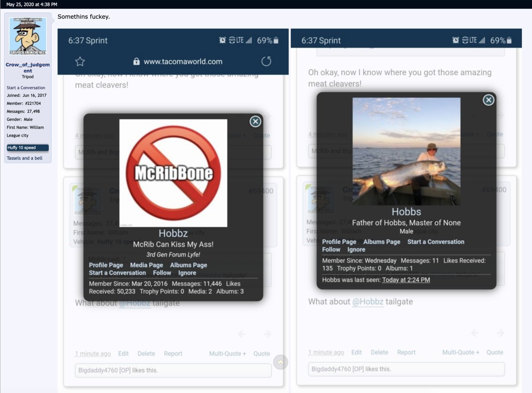Open Media Page in Hobbz card

click(x=147, y=265)
